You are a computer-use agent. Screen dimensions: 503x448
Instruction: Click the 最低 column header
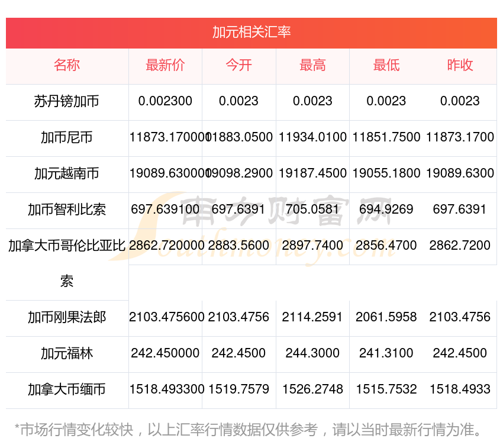tap(386, 65)
